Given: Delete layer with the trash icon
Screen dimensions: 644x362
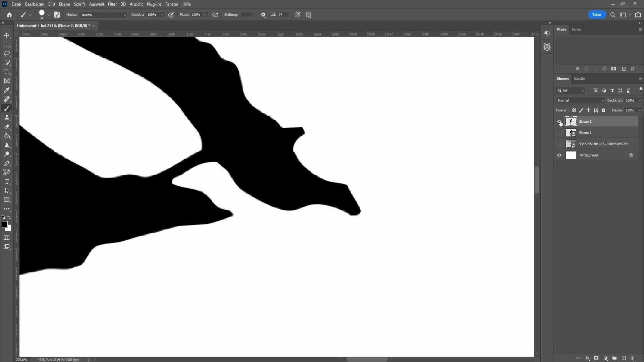Looking at the screenshot, I should tap(633, 358).
